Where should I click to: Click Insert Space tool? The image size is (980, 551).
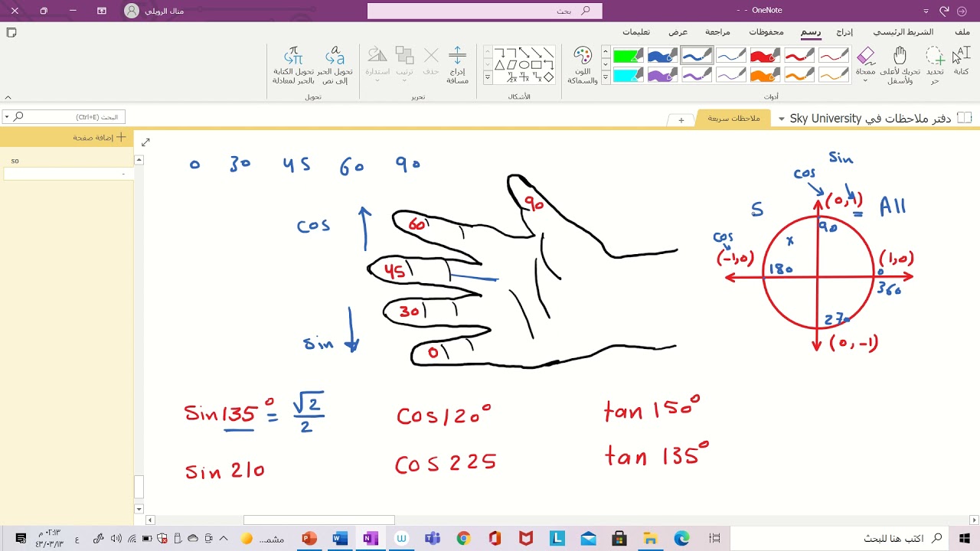(x=457, y=64)
